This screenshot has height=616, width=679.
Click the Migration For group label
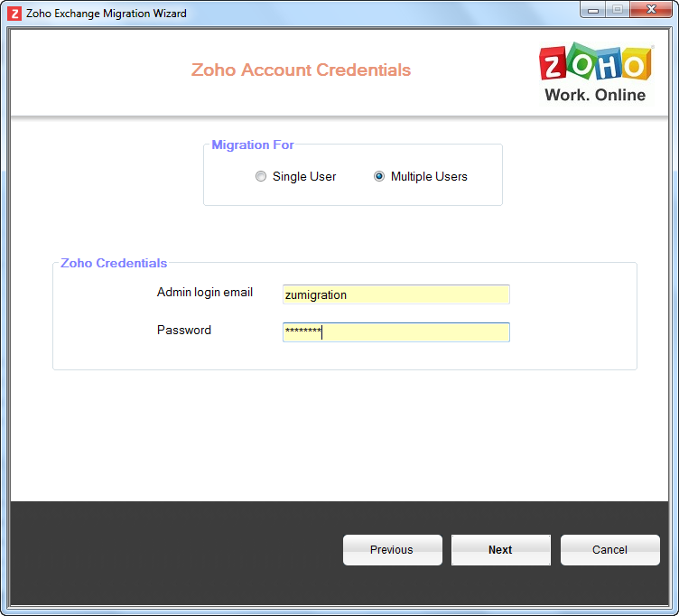point(253,145)
